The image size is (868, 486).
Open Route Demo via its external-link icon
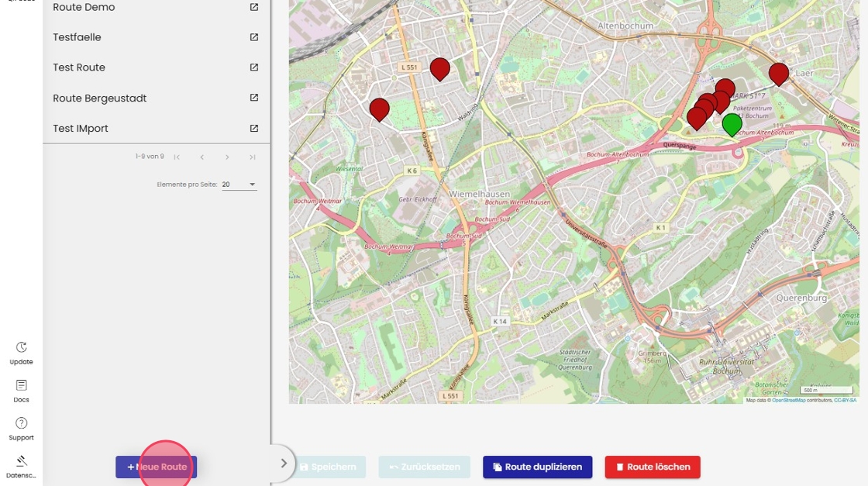pos(254,7)
